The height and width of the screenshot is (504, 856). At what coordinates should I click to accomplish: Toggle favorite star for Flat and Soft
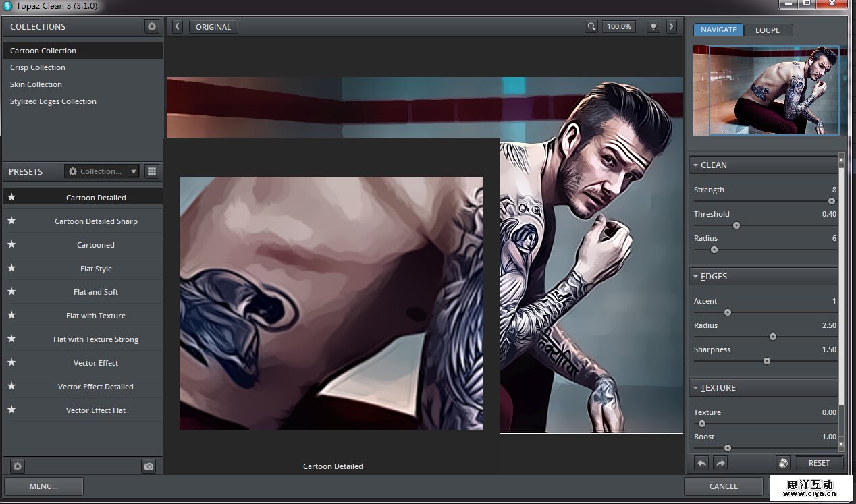tap(11, 291)
